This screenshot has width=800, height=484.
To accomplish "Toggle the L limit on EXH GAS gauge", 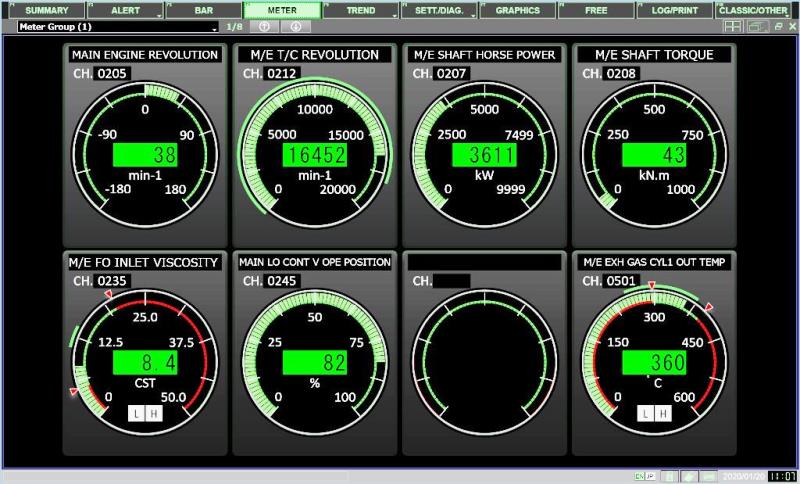I will pyautogui.click(x=646, y=413).
